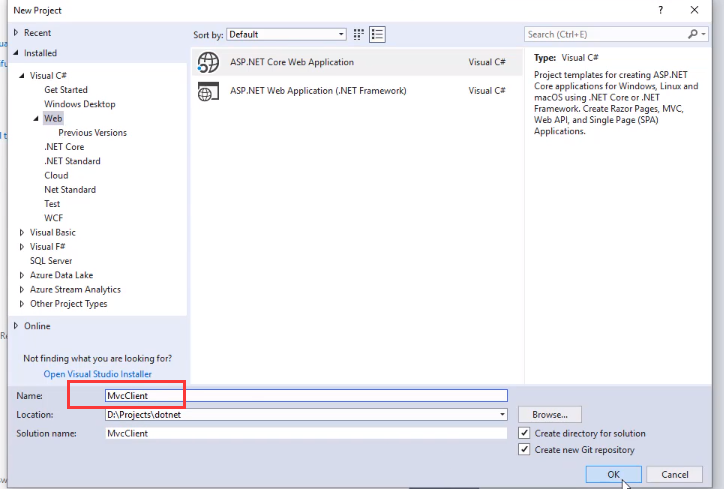The image size is (724, 489).
Task: Select the Web category
Action: click(x=53, y=118)
